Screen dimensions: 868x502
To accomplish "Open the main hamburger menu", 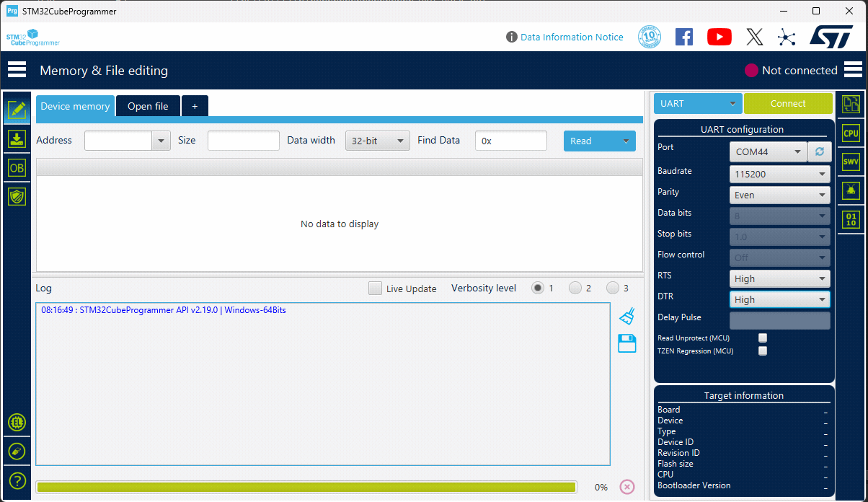I will (17, 69).
